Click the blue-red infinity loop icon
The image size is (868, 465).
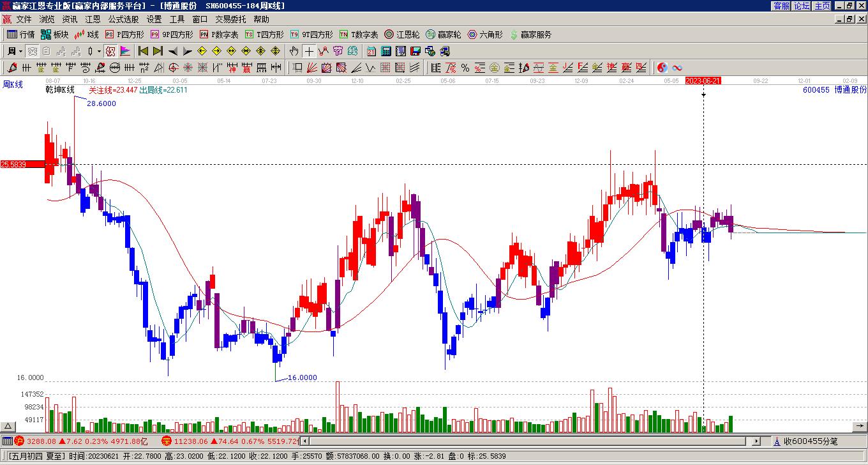coord(677,68)
